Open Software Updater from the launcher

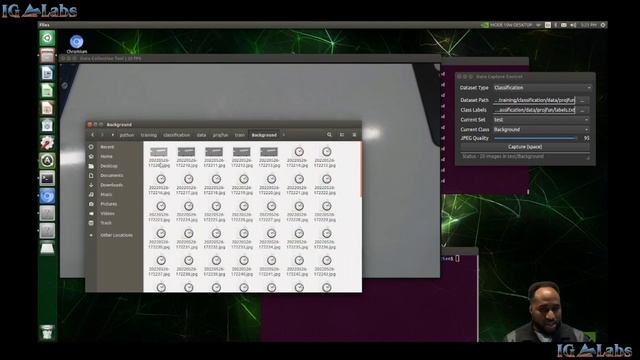47,161
